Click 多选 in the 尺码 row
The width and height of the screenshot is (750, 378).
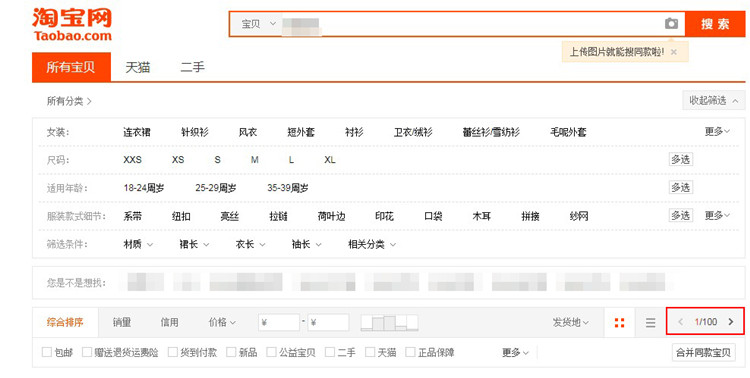[681, 159]
